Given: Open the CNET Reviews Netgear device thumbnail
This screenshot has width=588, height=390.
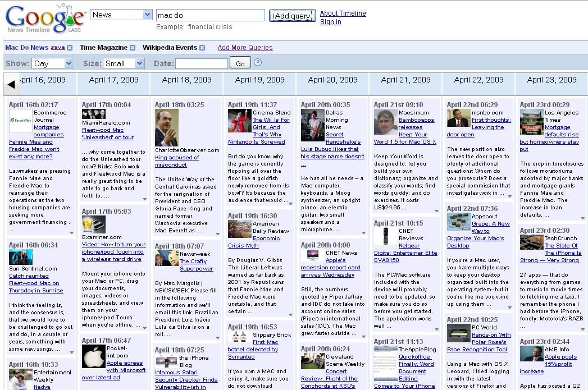Looking at the screenshot, I should [386, 236].
